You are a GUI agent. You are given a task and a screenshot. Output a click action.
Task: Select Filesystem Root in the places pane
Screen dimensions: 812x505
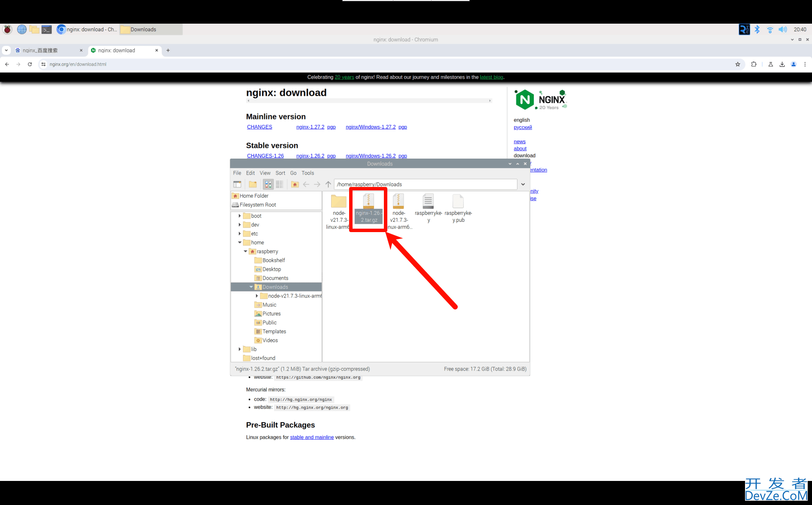276,205
